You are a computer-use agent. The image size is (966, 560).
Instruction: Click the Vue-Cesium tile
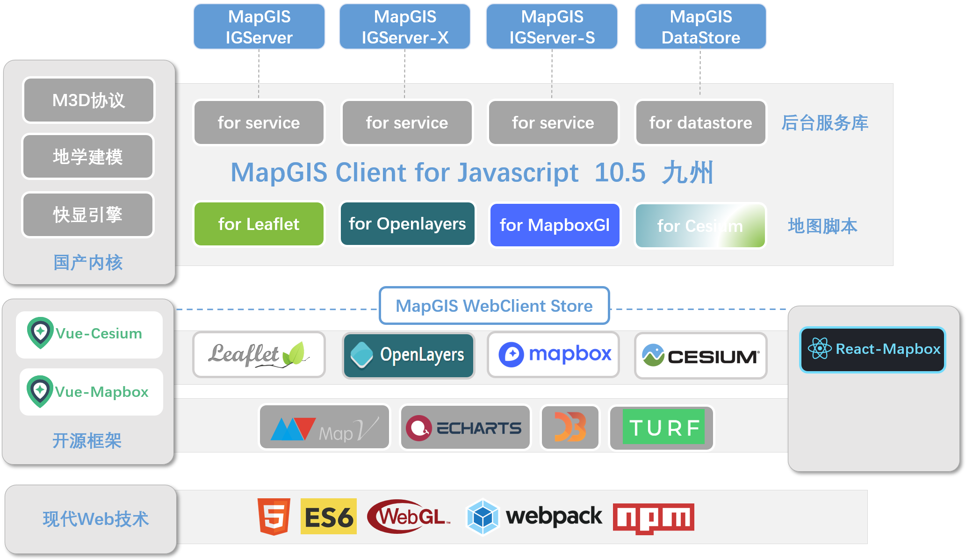tap(89, 334)
